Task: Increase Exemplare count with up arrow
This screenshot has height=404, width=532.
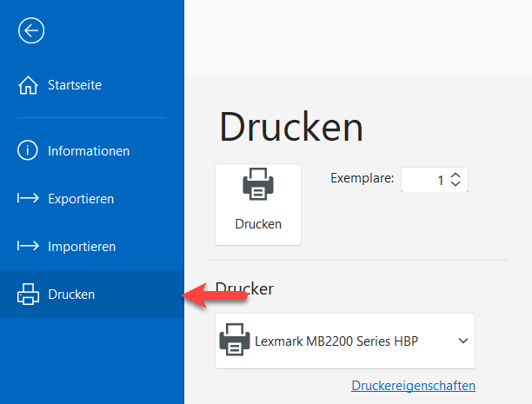Action: [x=456, y=175]
